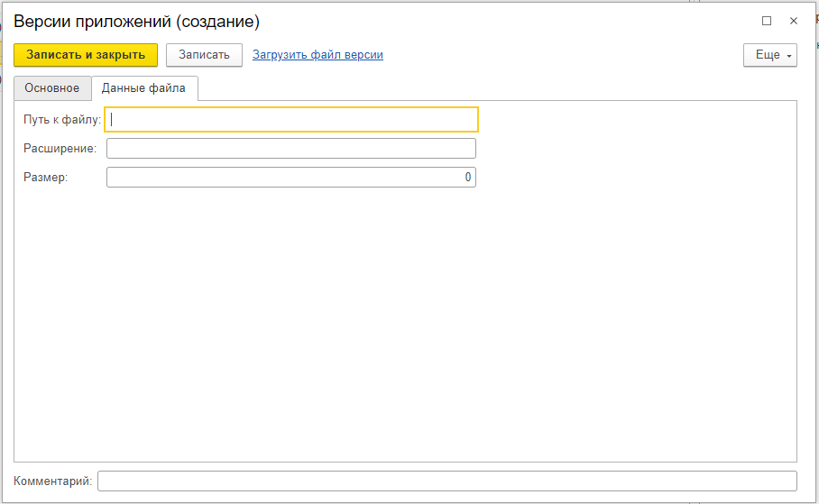This screenshot has height=504, width=819.
Task: Click the small arrow on Еще
Action: 789,56
